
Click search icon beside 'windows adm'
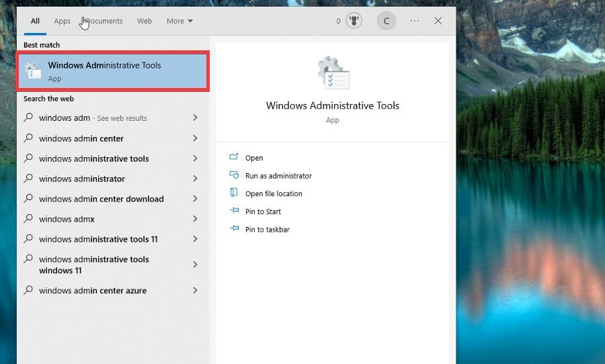pyautogui.click(x=28, y=118)
